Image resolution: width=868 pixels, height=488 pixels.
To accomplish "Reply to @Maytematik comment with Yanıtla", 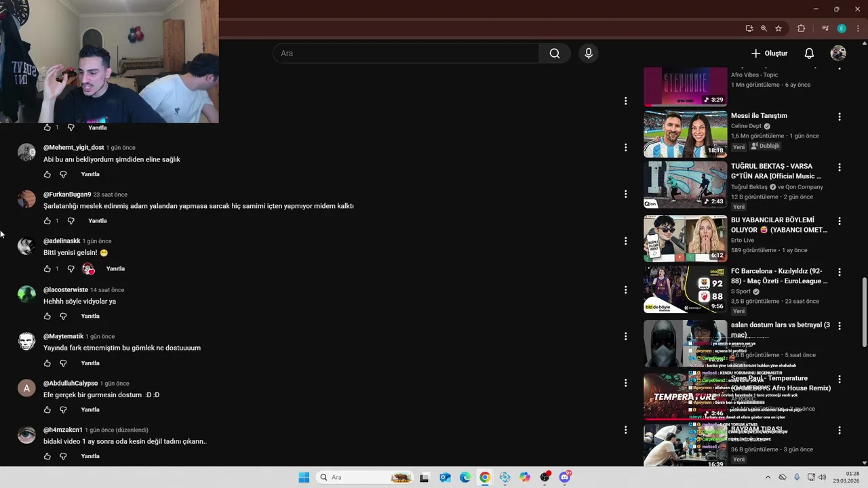I will pyautogui.click(x=90, y=363).
